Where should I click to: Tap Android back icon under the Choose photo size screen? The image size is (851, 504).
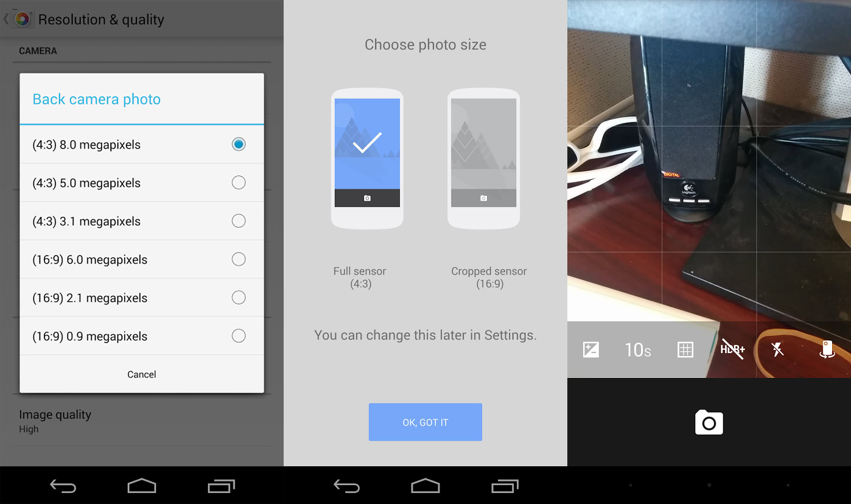tap(346, 486)
